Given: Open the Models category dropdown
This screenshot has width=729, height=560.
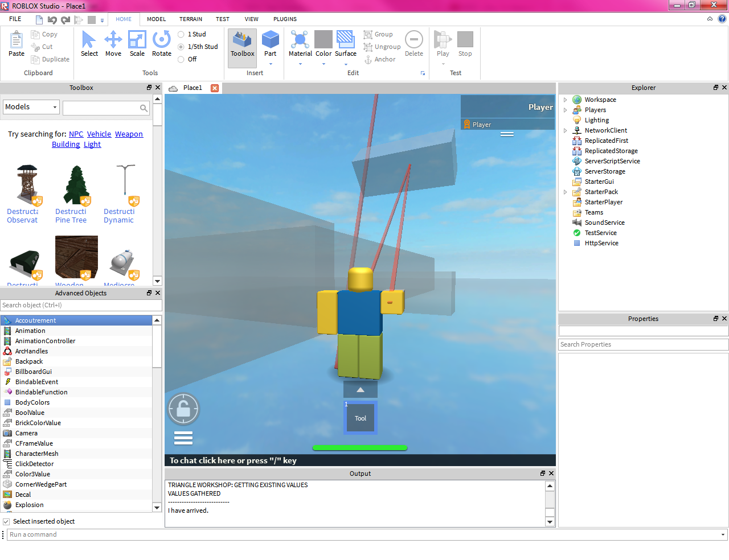Looking at the screenshot, I should click(x=31, y=107).
